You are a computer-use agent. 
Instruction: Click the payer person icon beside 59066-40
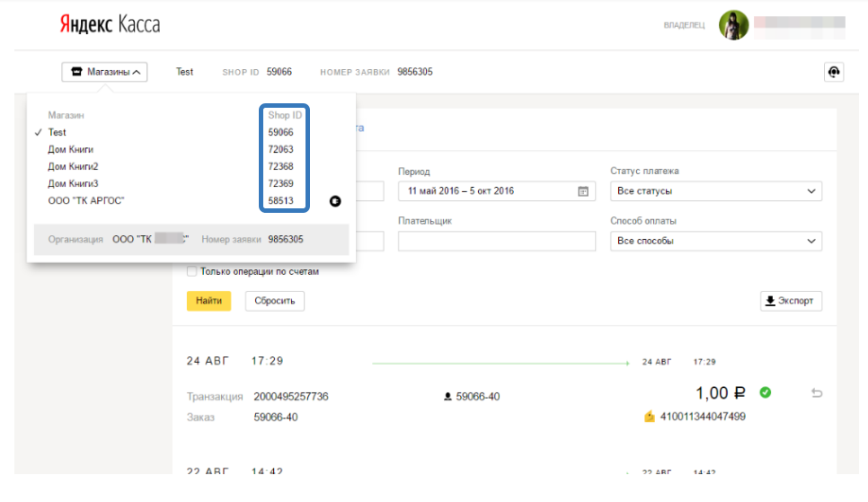447,396
